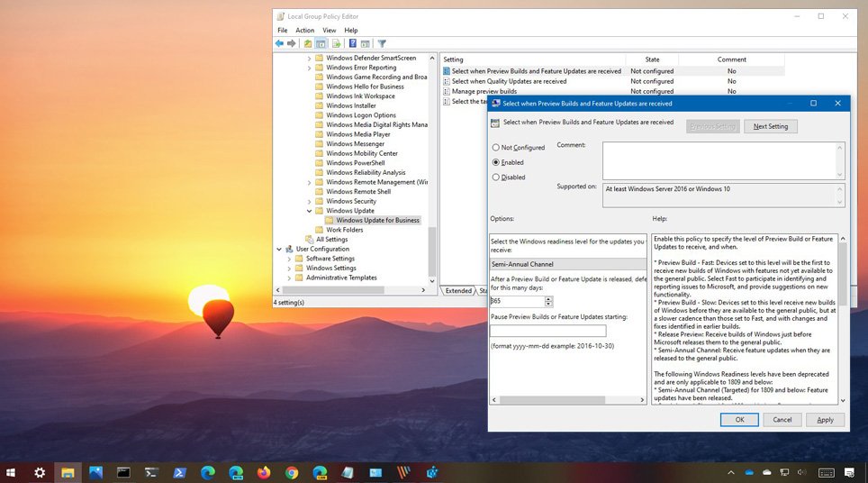The height and width of the screenshot is (483, 868).
Task: Open the Action menu
Action: point(304,31)
